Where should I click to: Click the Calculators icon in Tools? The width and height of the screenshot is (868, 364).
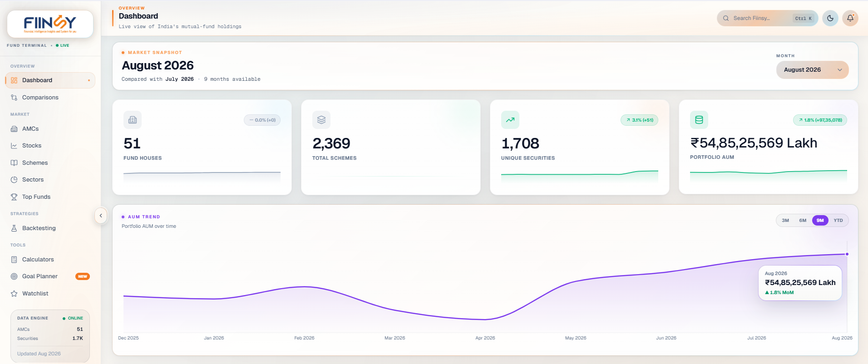coord(14,260)
